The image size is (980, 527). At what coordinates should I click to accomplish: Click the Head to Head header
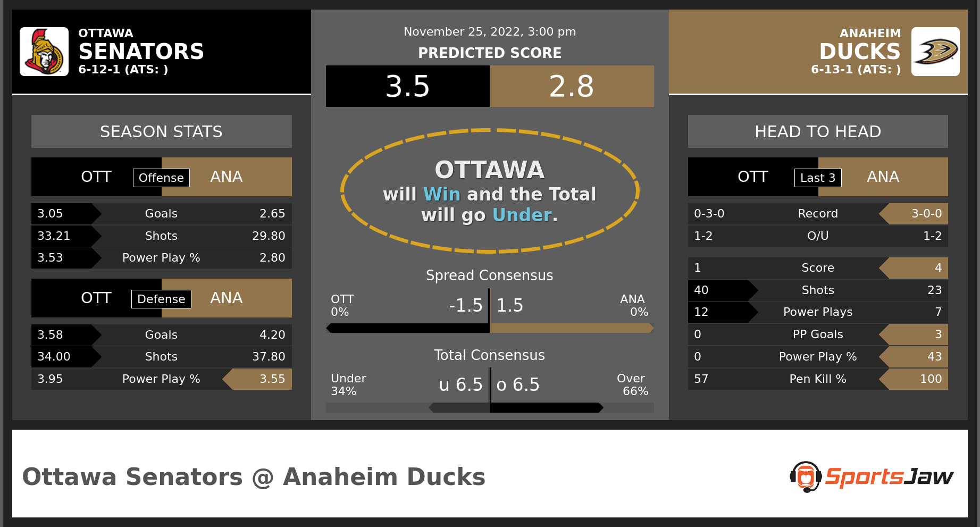pos(818,131)
